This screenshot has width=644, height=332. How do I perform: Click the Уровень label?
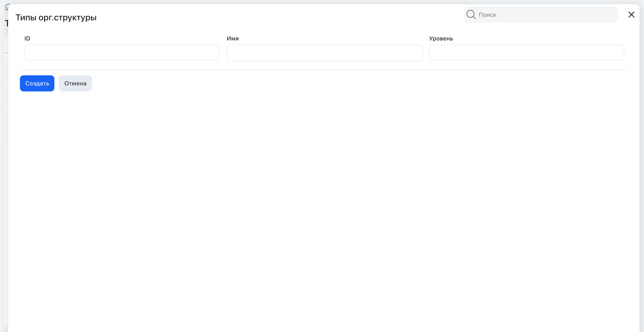(x=441, y=38)
